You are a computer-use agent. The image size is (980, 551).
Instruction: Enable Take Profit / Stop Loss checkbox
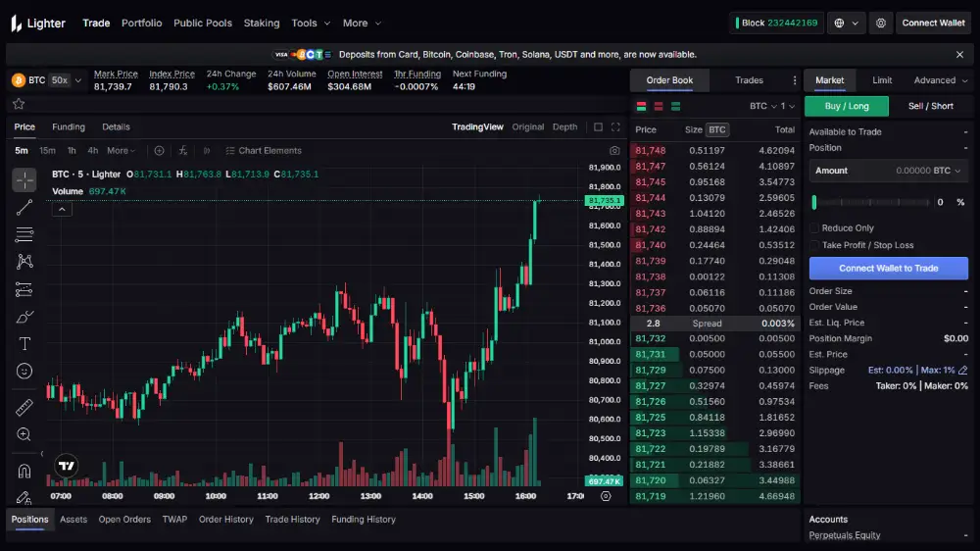(x=813, y=245)
